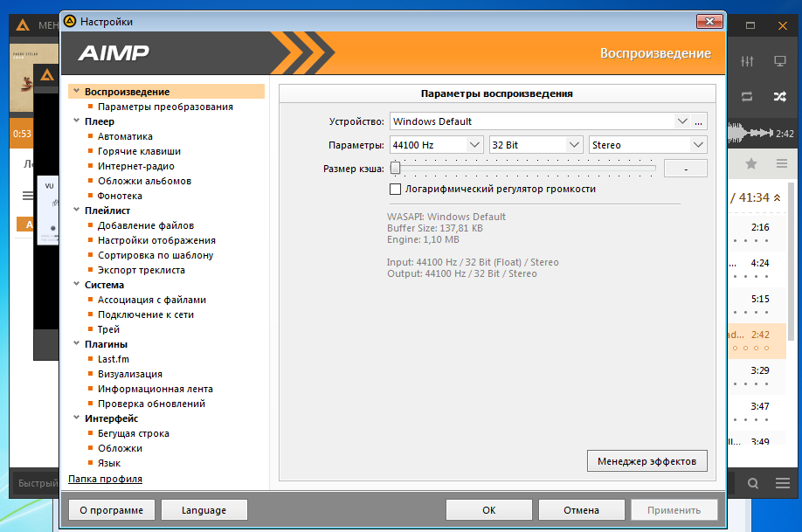Open О программе button
The image size is (802, 532).
point(112,510)
